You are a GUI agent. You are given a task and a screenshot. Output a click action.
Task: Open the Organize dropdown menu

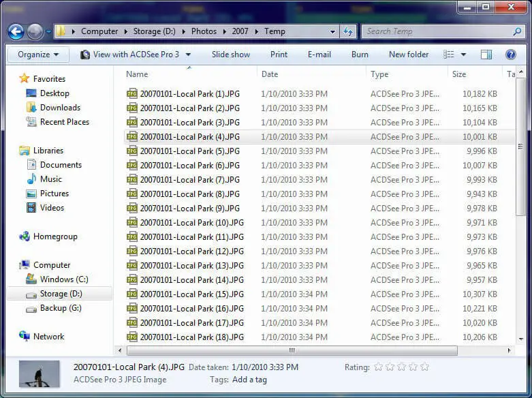38,55
